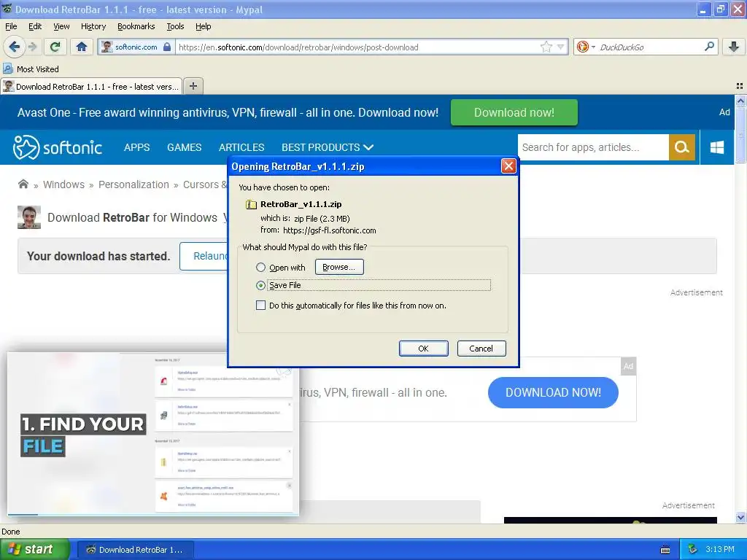Expand the BEST PRODUCTS dropdown menu
The height and width of the screenshot is (560, 747).
328,147
